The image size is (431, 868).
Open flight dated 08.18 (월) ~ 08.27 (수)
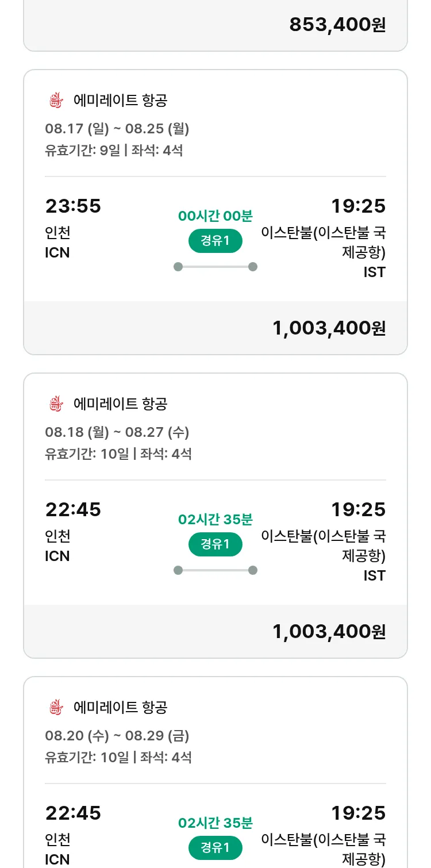[117, 432]
